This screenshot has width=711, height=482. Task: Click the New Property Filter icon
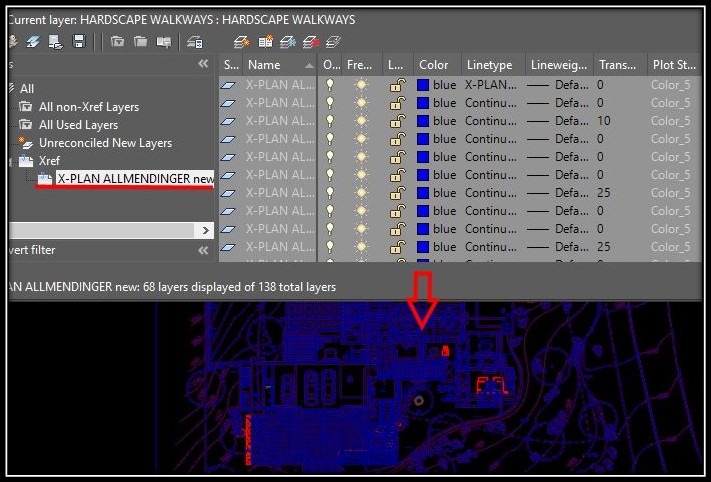tap(117, 42)
